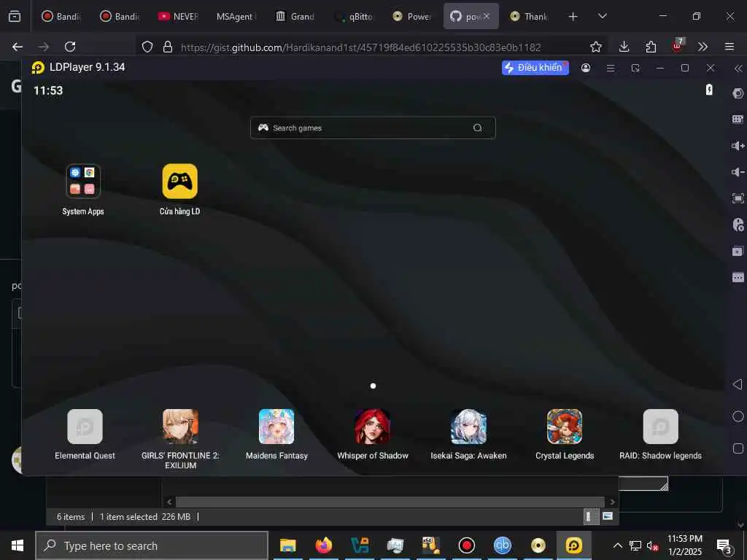747x560 pixels.
Task: Click the site shield tracking icon
Action: pos(147,47)
